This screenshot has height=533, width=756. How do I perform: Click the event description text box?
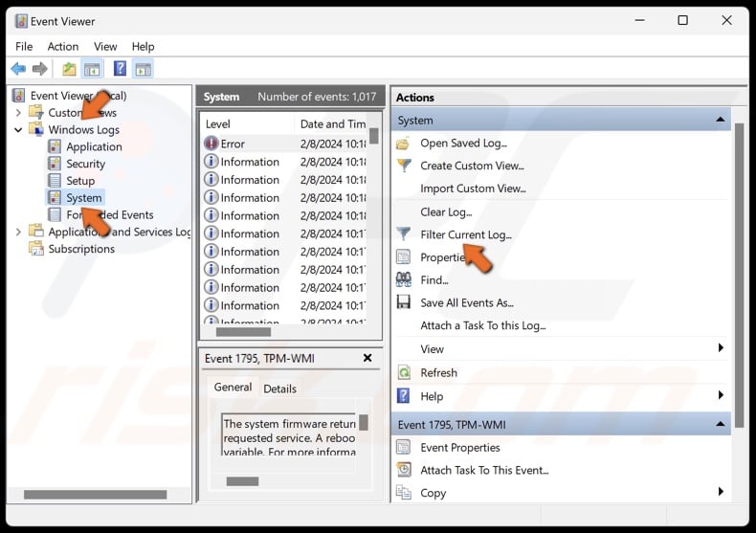click(x=289, y=434)
